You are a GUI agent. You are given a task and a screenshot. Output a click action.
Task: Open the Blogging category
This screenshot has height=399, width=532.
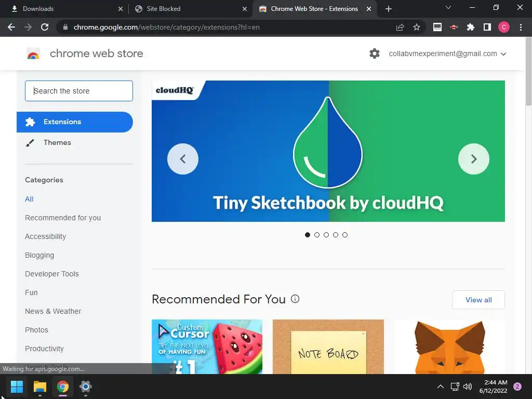tap(39, 255)
